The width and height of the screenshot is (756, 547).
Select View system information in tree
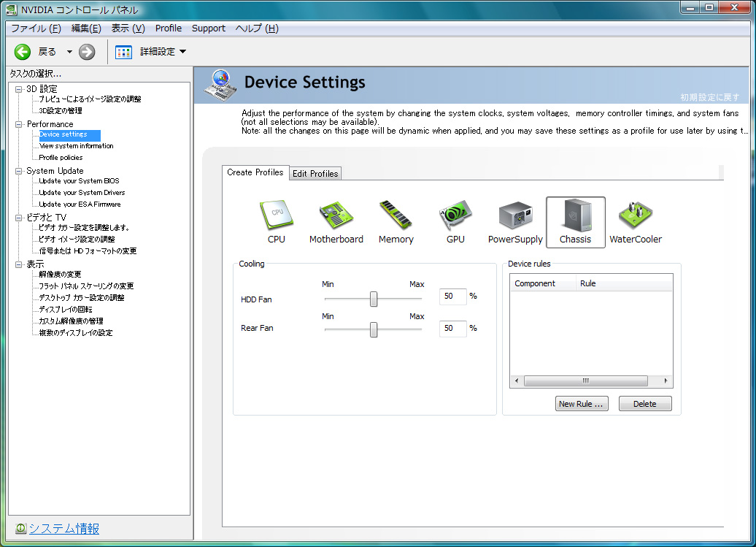pos(76,146)
